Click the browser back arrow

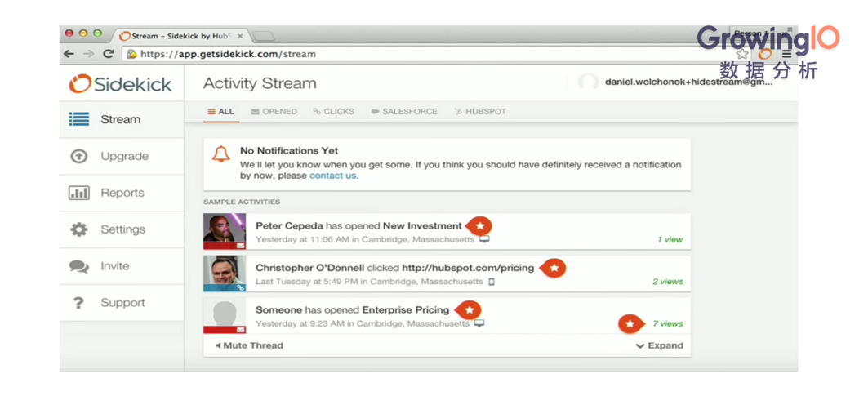point(69,54)
